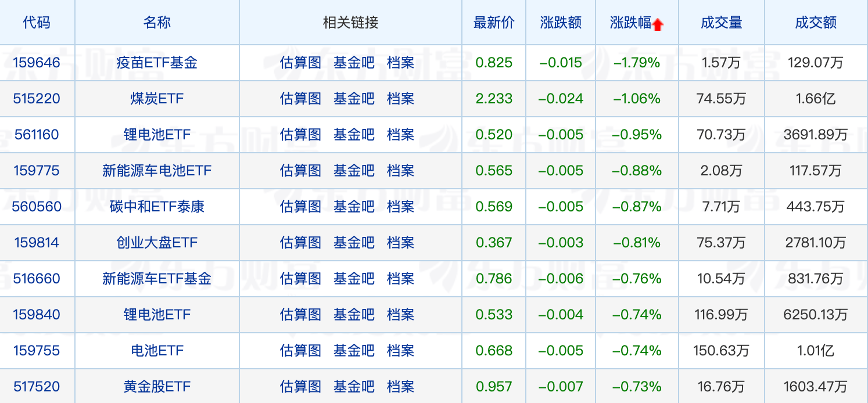
Task: Open 估算图 for 创业大盘ETF
Action: point(300,243)
